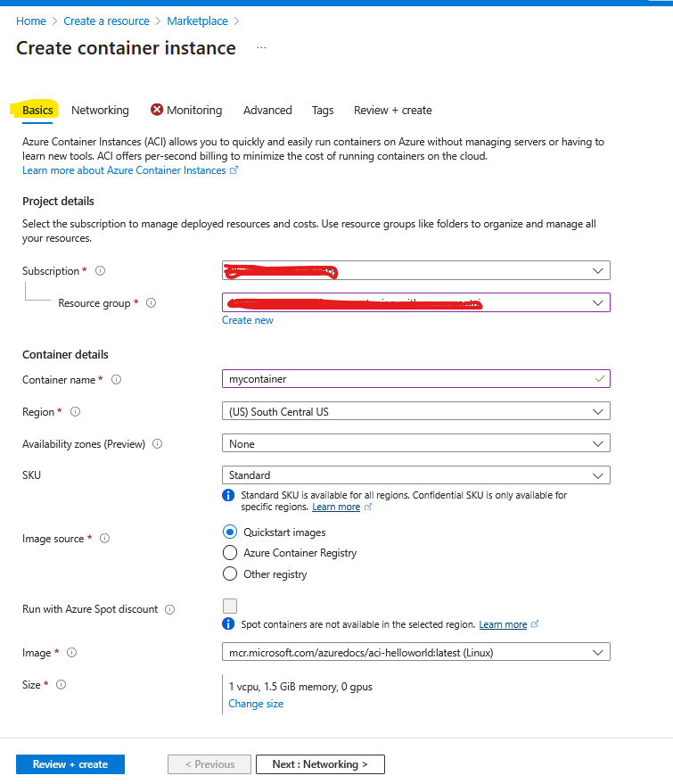The width and height of the screenshot is (673, 784).
Task: Click the size text '1 vcpu, 1.5 GiB memory, 0 gpus'
Action: tap(300, 687)
